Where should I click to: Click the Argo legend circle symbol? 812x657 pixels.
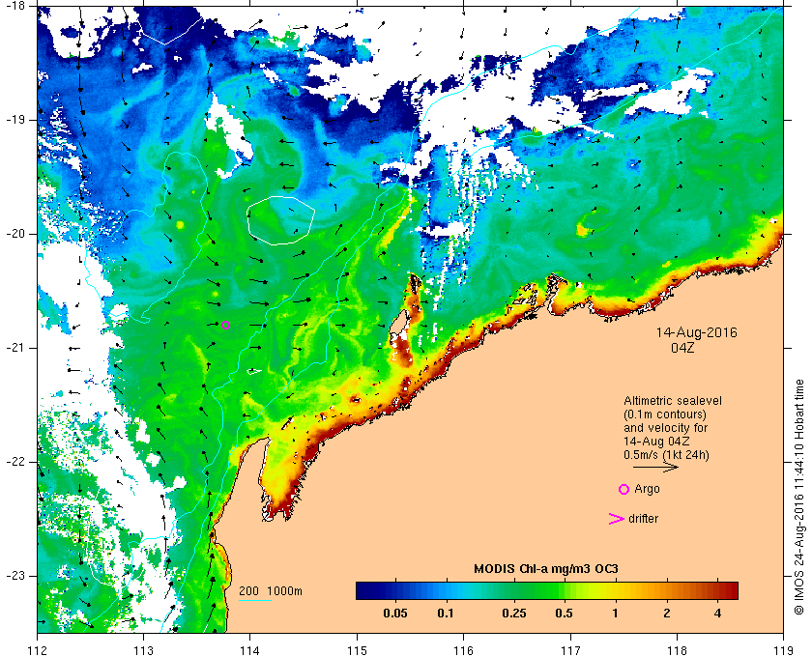tap(624, 489)
